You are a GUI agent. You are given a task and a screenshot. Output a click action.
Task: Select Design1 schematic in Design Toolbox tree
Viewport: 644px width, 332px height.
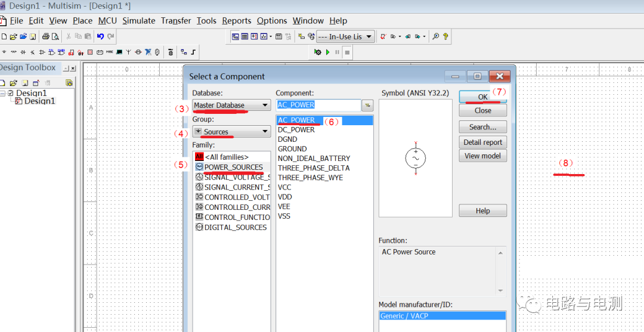39,101
